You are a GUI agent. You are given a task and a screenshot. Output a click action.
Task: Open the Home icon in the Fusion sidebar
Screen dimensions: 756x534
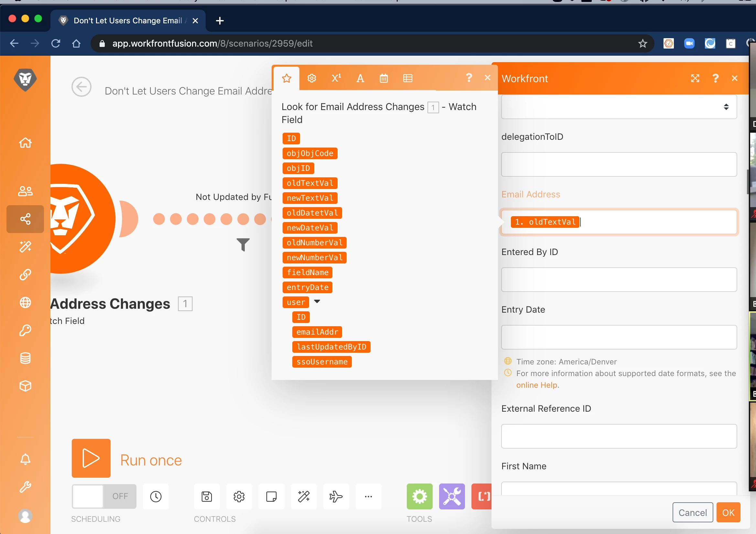25,143
